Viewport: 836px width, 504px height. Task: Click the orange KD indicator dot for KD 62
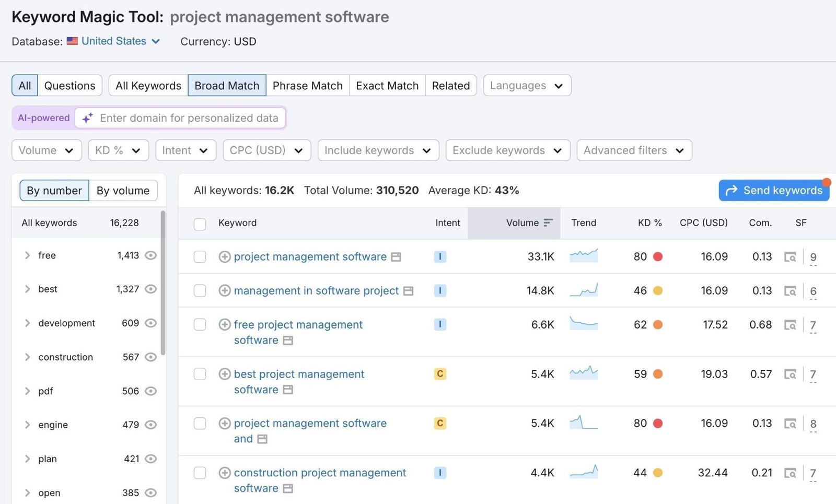[658, 325]
